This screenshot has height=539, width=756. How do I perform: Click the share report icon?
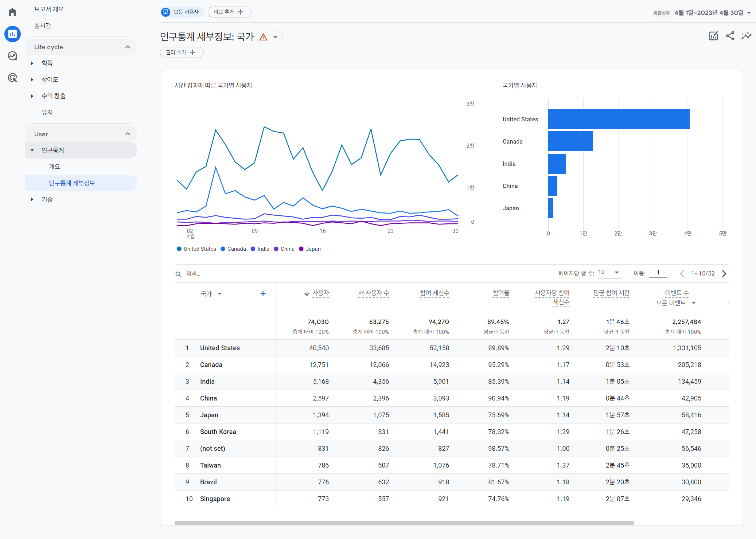tap(730, 36)
